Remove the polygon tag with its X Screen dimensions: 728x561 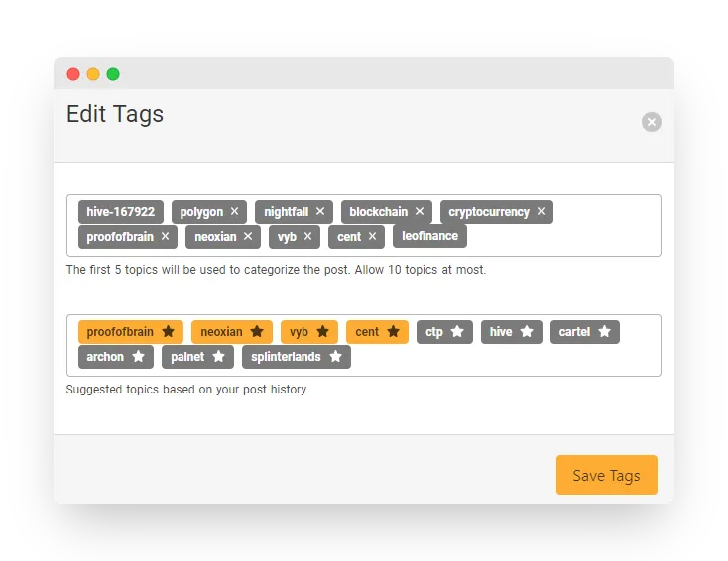pos(234,211)
